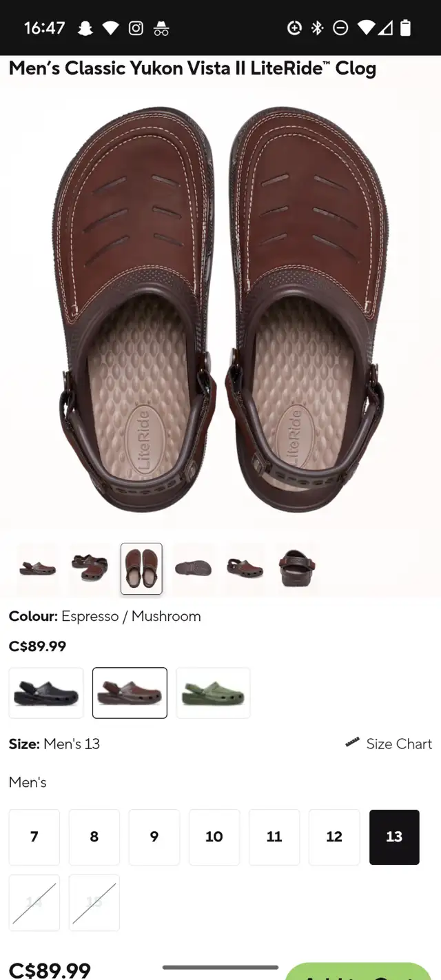Select the Espresso / Mushroom colour swatch
The image size is (441, 980).
tap(130, 693)
